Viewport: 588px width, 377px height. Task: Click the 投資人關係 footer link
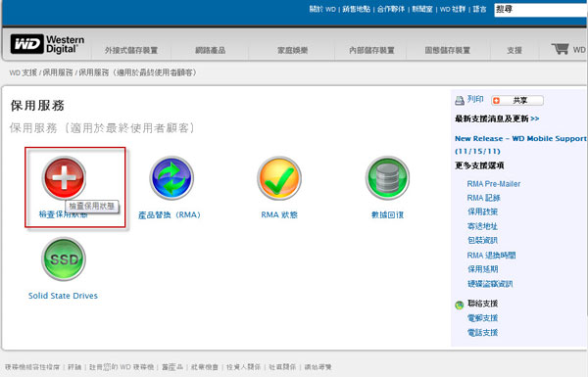coord(243,367)
